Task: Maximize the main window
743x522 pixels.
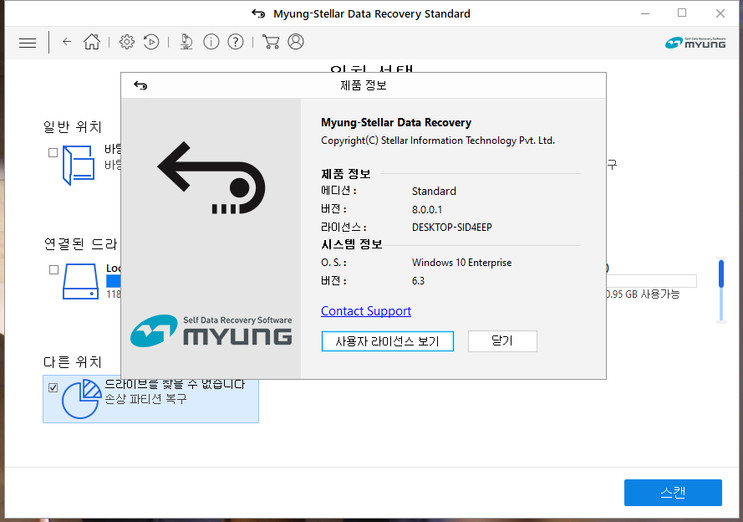Action: (682, 13)
